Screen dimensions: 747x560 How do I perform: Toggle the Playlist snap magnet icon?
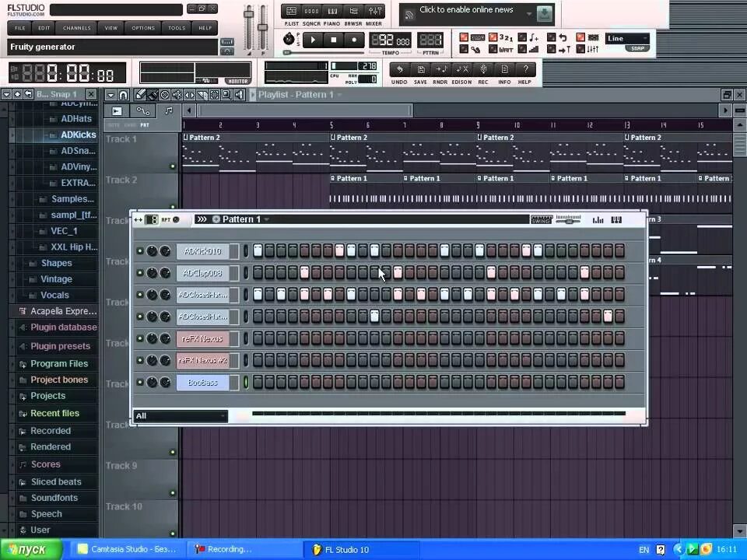[123, 94]
